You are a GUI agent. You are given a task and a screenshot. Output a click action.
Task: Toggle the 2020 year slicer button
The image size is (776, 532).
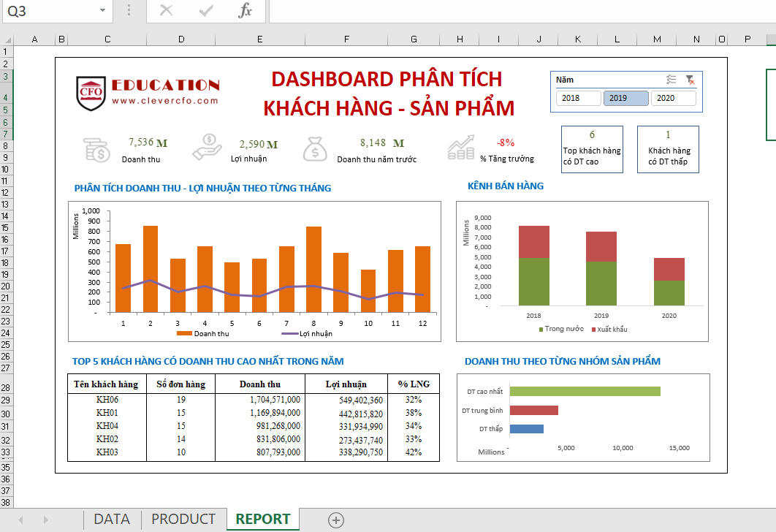pyautogui.click(x=673, y=98)
